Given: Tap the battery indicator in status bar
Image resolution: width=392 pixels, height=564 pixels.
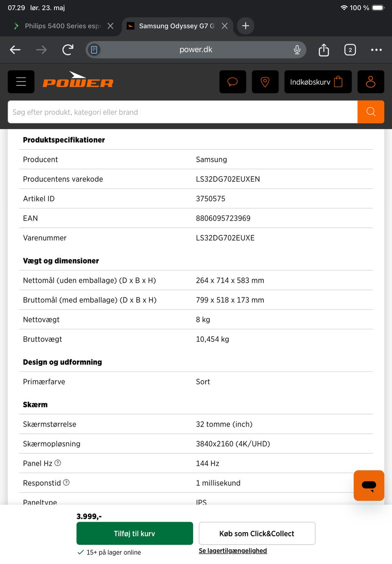Looking at the screenshot, I should click(378, 8).
